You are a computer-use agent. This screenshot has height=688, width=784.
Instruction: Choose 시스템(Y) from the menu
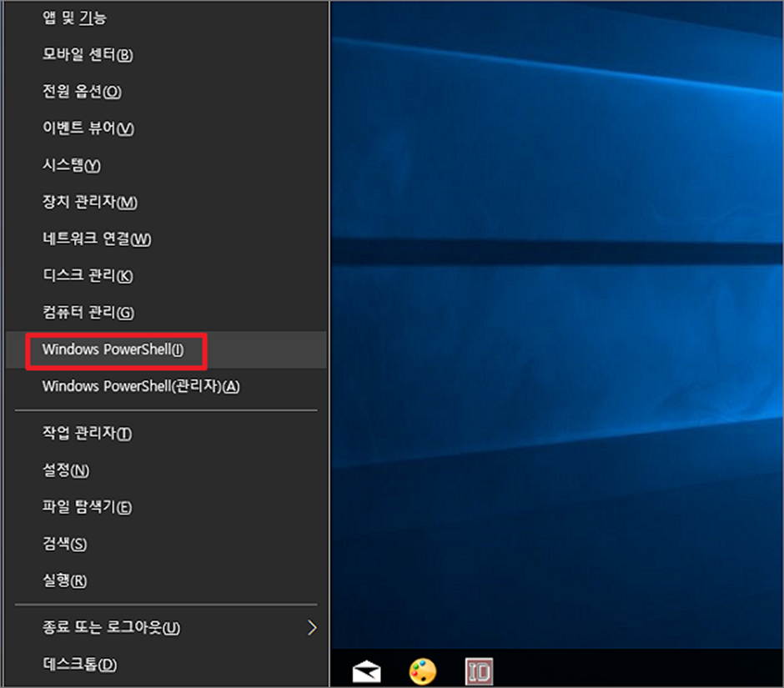click(165, 165)
